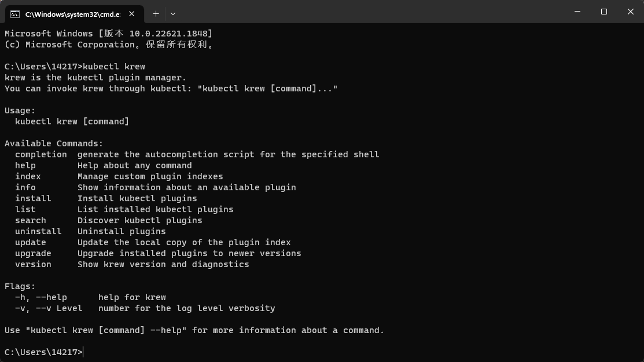This screenshot has height=362, width=644.
Task: Click the typed "kubectl krew" command line
Action: [x=114, y=67]
